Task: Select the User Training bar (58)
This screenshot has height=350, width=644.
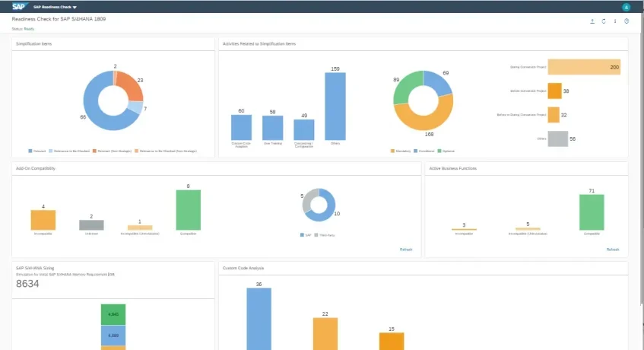Action: [273, 128]
